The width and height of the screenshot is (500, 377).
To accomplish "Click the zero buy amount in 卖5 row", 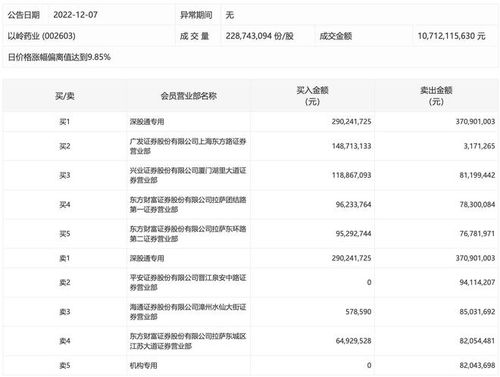I will (369, 366).
